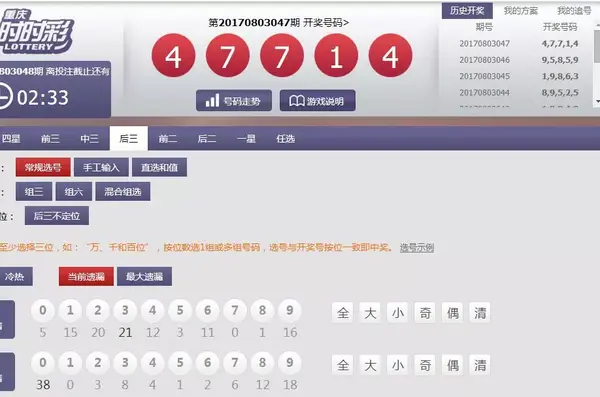This screenshot has height=397, width=600.
Task: Click 奇 in the second number row
Action: (x=425, y=365)
